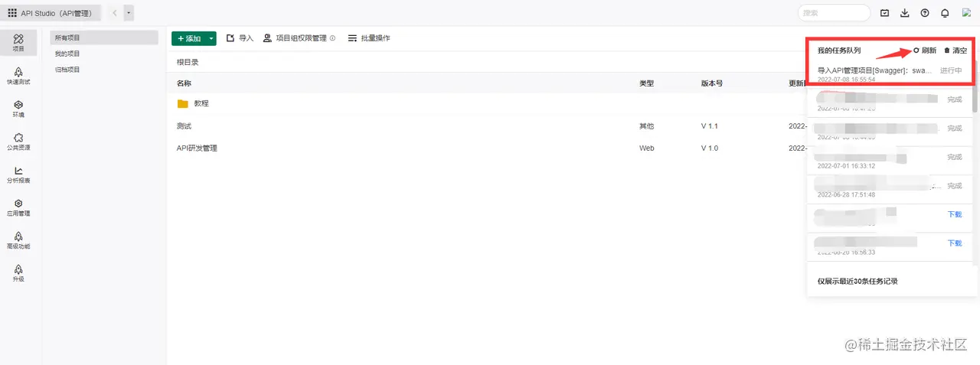Open the task queue icon in header

click(885, 13)
